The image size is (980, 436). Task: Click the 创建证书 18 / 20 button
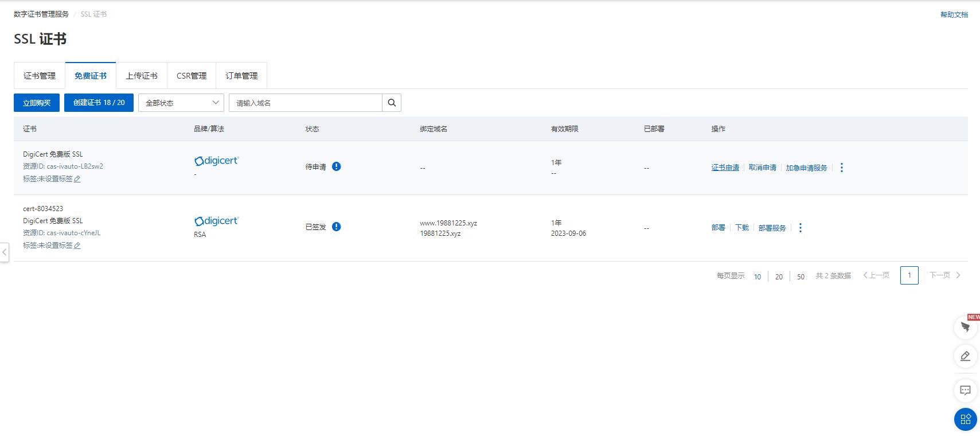(99, 103)
